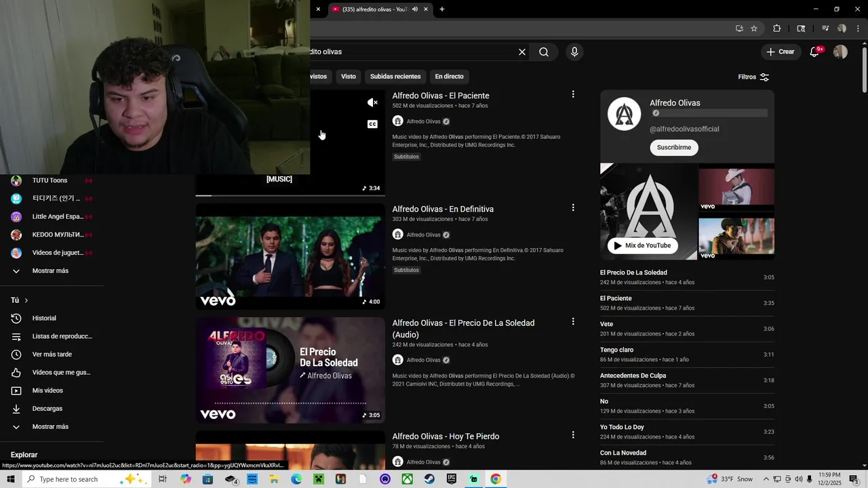Clear the search box with the X
Image resolution: width=868 pixels, height=488 pixels.
click(x=522, y=52)
